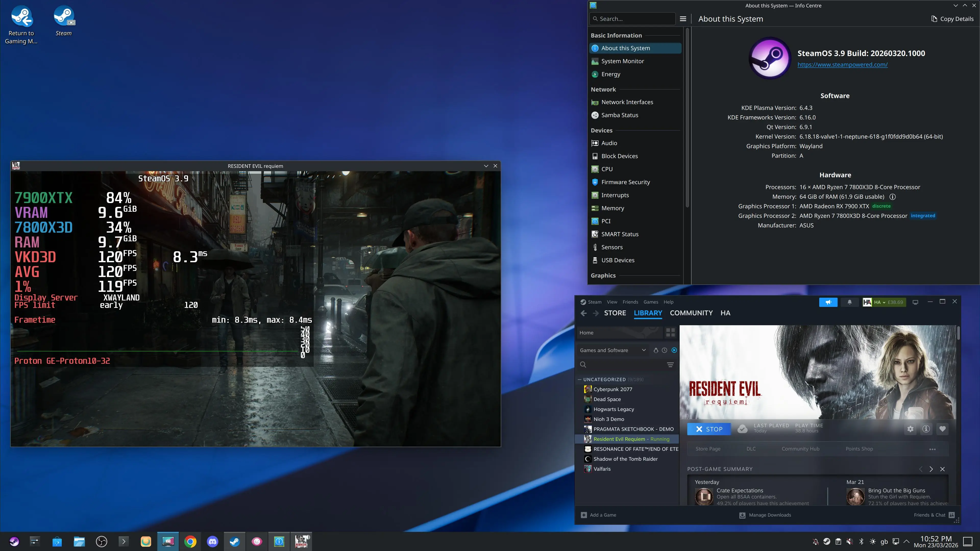
Task: Open Library Home button
Action: [x=620, y=333]
